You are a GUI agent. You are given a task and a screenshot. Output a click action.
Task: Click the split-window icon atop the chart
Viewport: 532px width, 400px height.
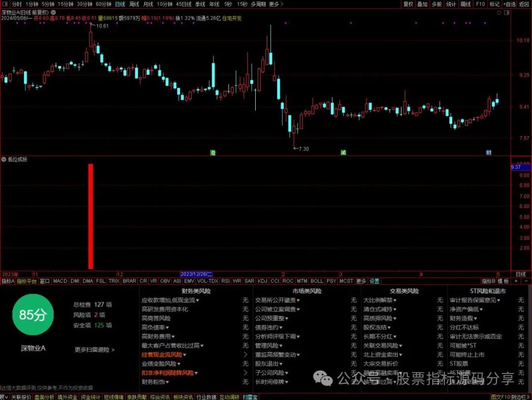tap(506, 12)
